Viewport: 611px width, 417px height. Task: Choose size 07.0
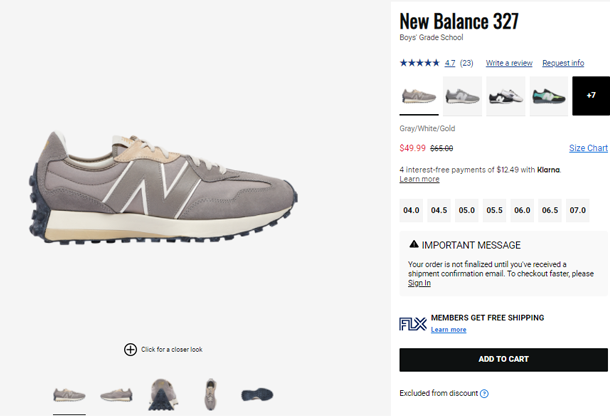[577, 211]
